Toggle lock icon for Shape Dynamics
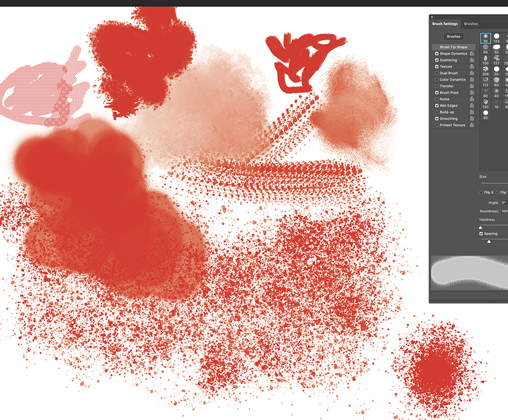The height and width of the screenshot is (420, 508). click(472, 54)
